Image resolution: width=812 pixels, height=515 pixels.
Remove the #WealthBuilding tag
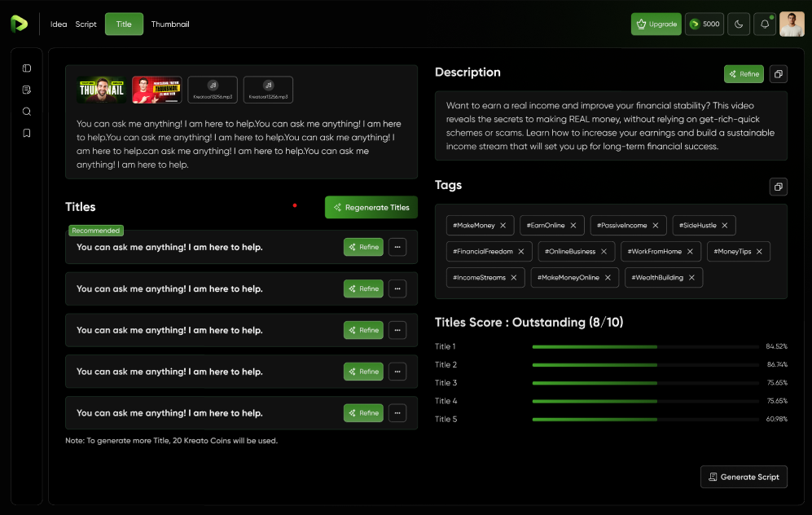(691, 278)
